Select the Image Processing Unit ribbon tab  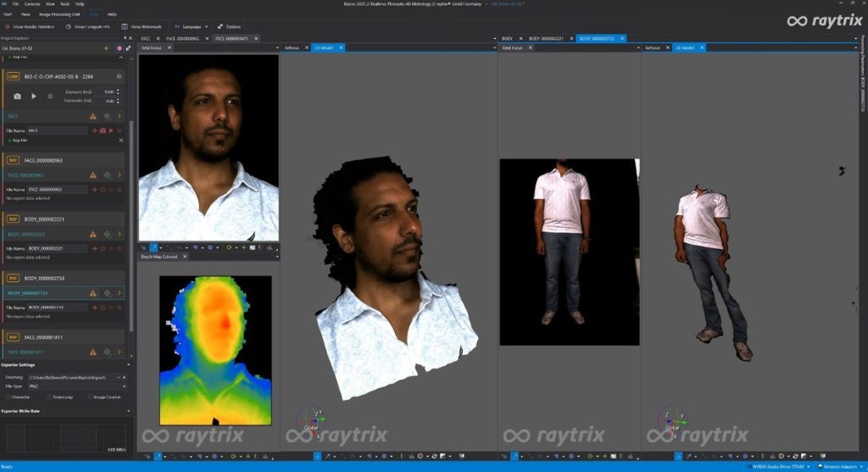tap(58, 14)
